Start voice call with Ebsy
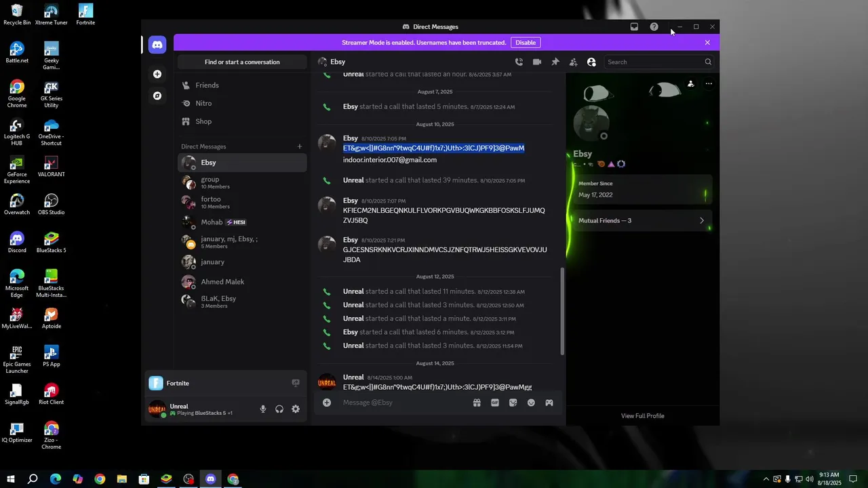Image resolution: width=868 pixels, height=488 pixels. coord(519,62)
